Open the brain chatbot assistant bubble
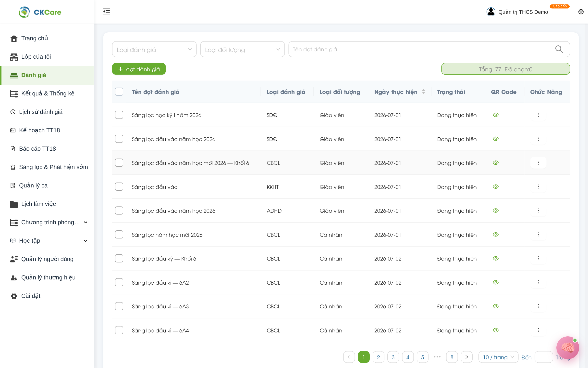The height and width of the screenshot is (368, 588). coord(567,348)
